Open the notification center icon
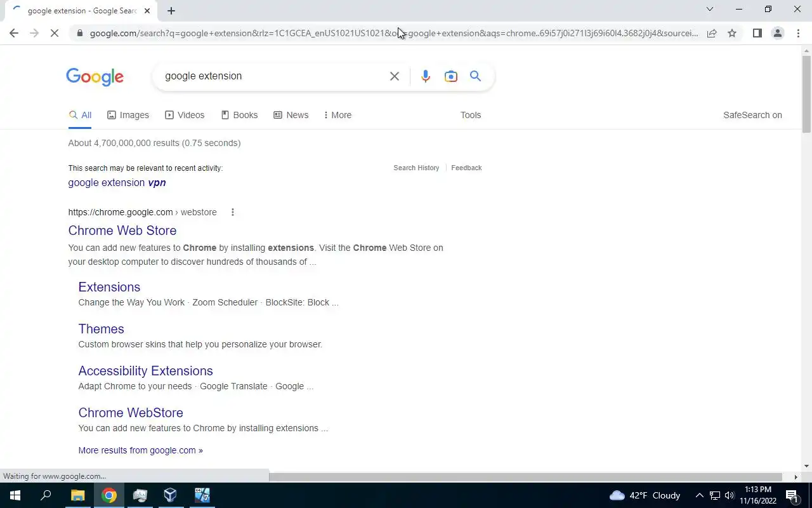 pos(792,495)
